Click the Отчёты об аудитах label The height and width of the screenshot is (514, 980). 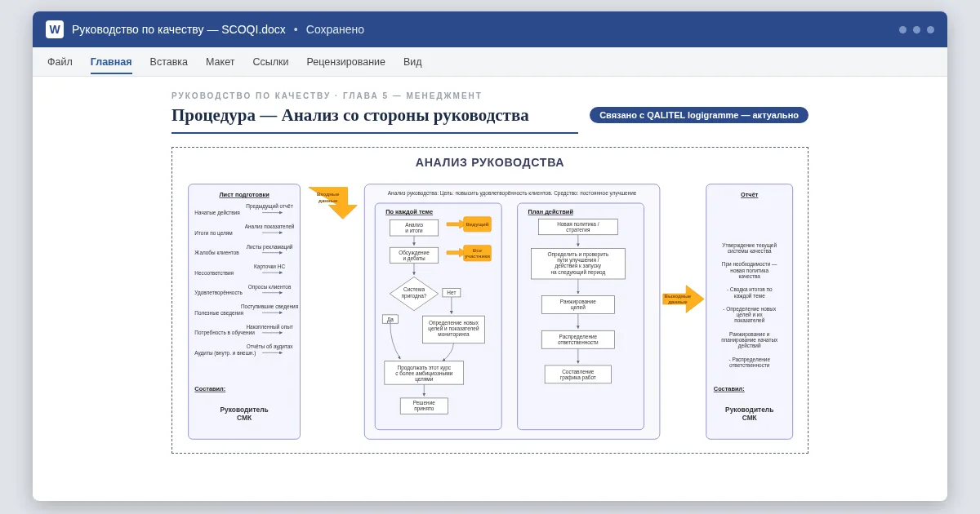[x=269, y=346]
